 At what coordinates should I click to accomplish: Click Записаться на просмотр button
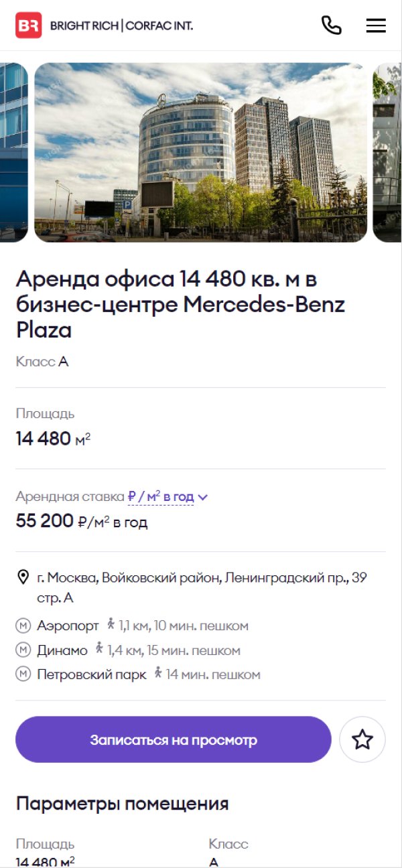pyautogui.click(x=174, y=739)
